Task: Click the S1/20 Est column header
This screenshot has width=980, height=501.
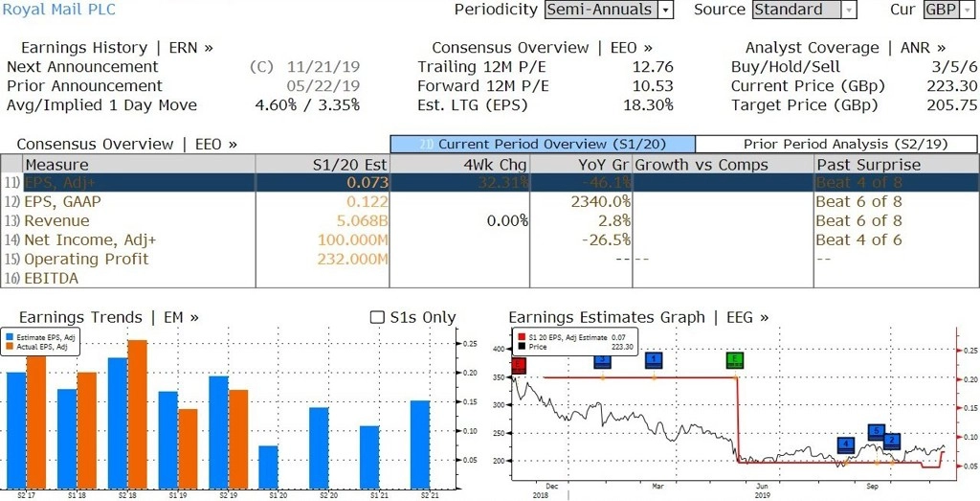Action: 323,165
